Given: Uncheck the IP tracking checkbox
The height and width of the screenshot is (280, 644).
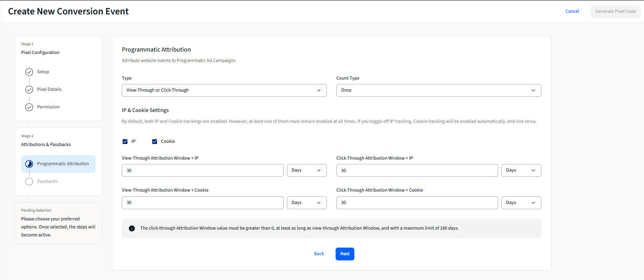Looking at the screenshot, I should [x=125, y=142].
